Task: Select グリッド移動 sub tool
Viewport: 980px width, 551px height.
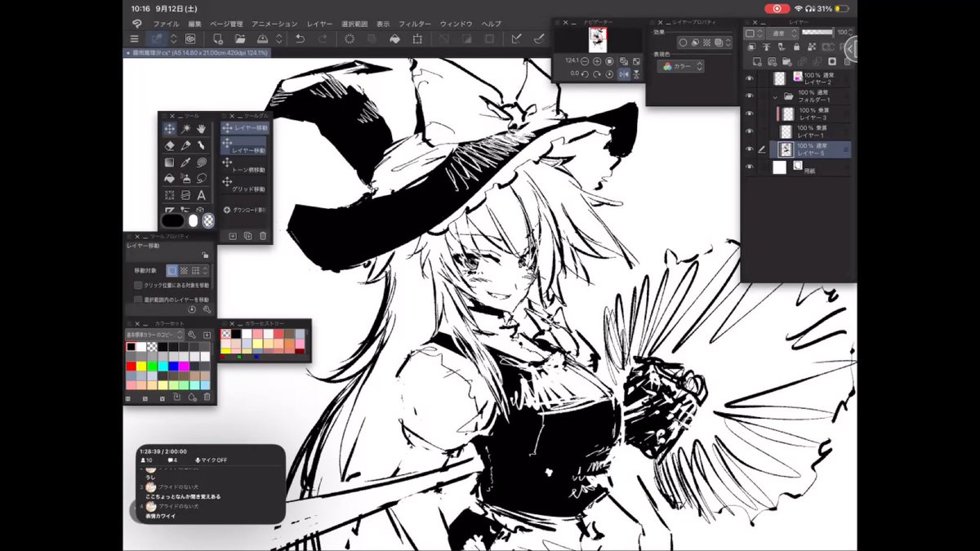Action: (244, 185)
